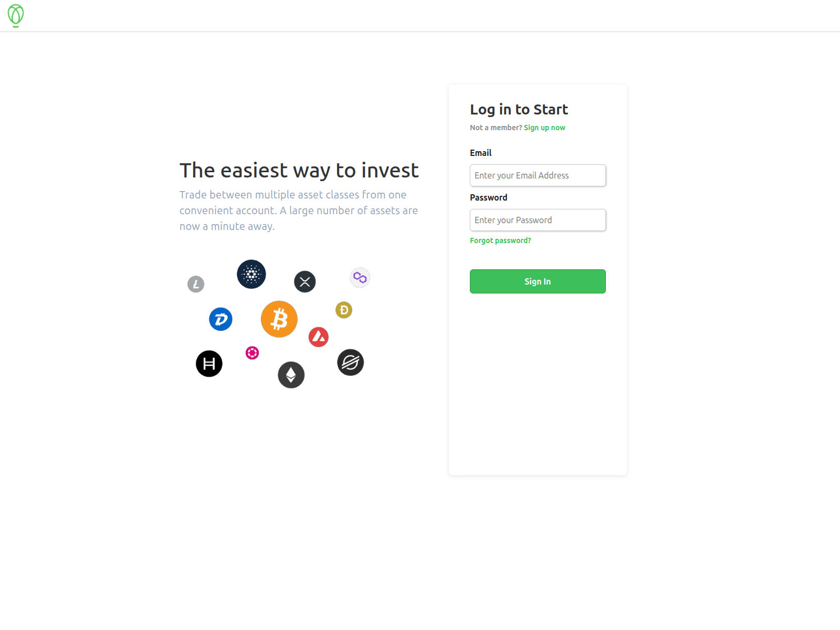Open the Forgot password? link
This screenshot has height=630, width=840.
click(500, 240)
